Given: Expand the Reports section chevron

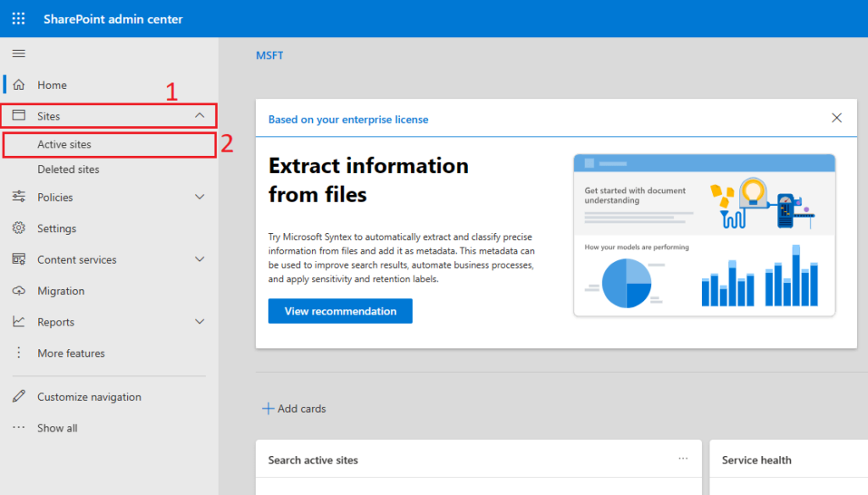Looking at the screenshot, I should click(200, 321).
